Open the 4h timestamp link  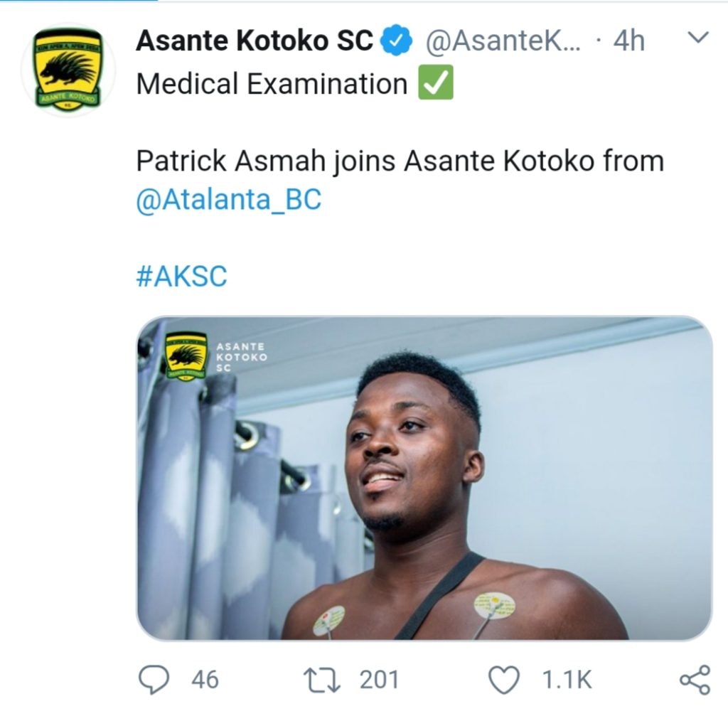click(628, 41)
